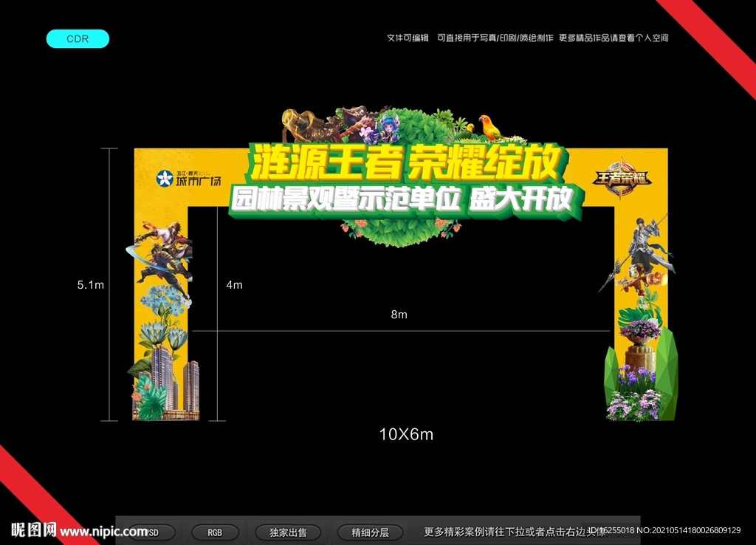This screenshot has width=756, height=545.
Task: Click the high-rise buildings image on left pillar
Action: (176, 383)
